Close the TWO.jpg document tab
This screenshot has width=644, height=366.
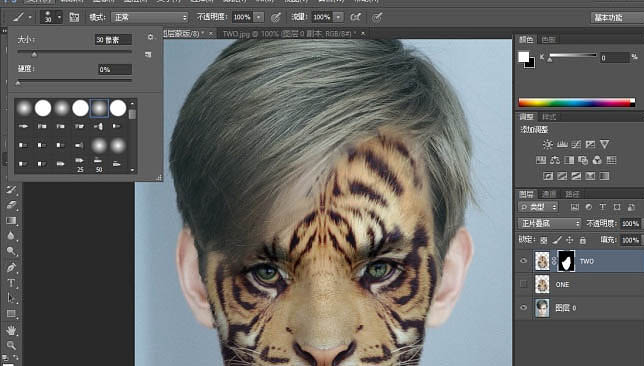click(x=363, y=34)
